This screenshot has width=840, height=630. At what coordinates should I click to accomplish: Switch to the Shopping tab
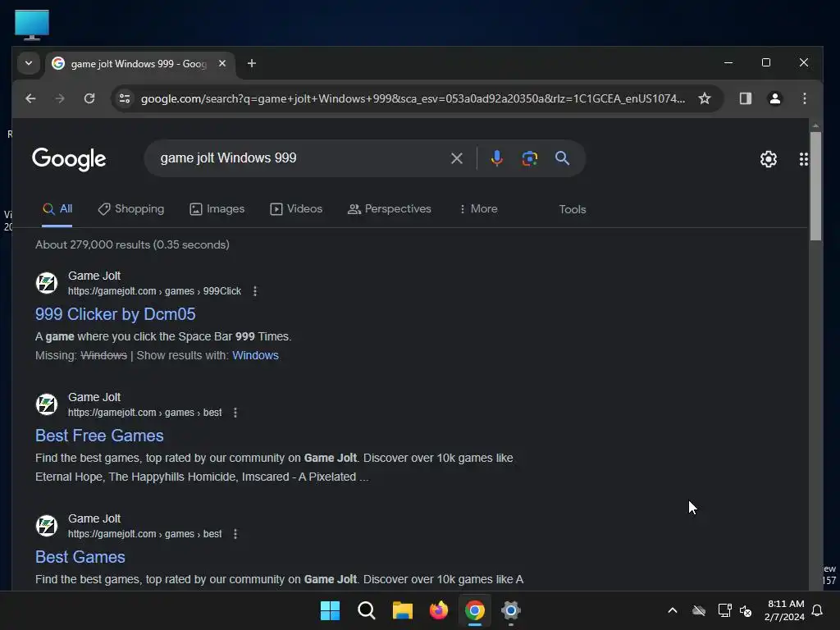pos(131,209)
